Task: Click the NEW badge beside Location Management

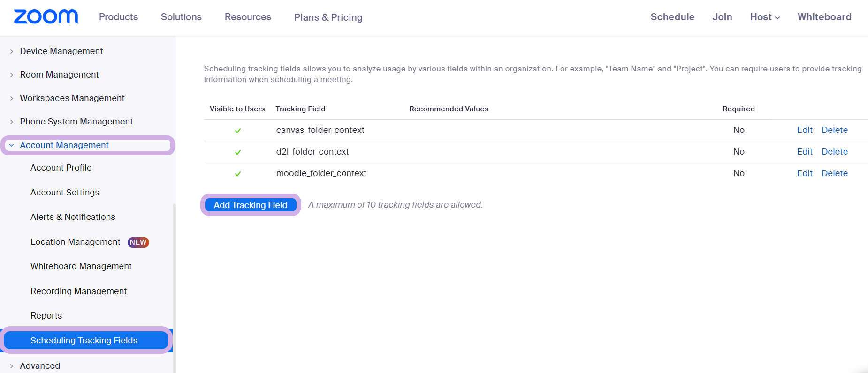Action: [x=138, y=242]
